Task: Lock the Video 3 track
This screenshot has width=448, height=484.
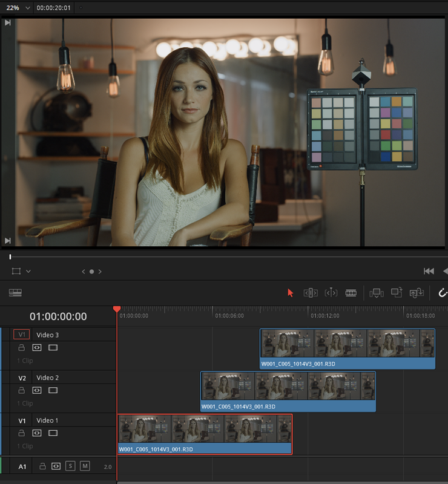Action: [x=21, y=347]
